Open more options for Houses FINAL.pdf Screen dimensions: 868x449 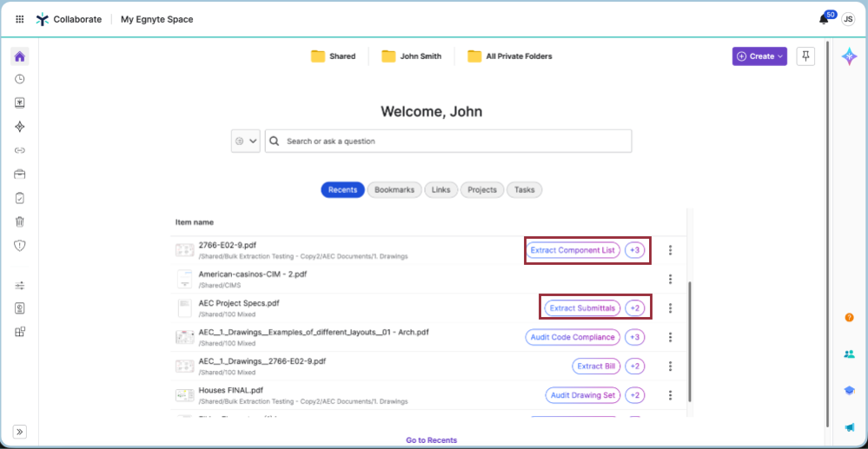[x=670, y=395]
